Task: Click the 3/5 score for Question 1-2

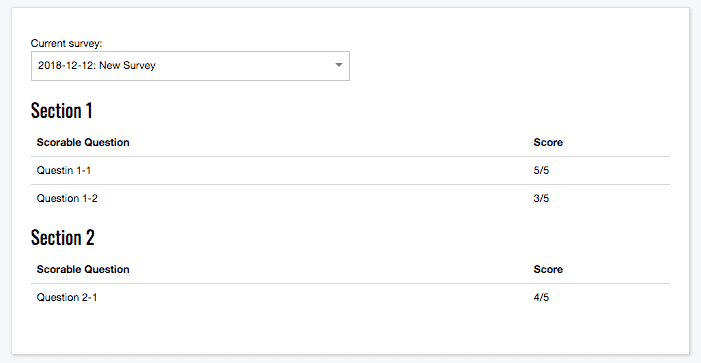Action: (x=541, y=198)
